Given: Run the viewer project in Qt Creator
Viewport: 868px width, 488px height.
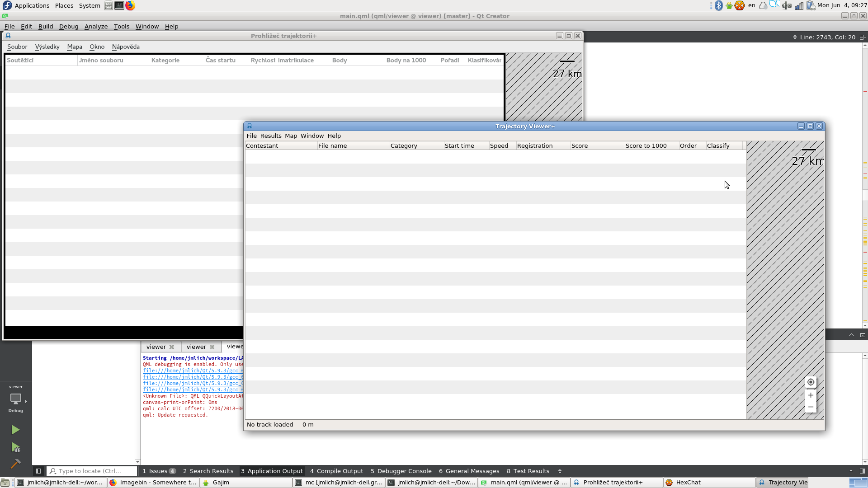Looking at the screenshot, I should 15,430.
